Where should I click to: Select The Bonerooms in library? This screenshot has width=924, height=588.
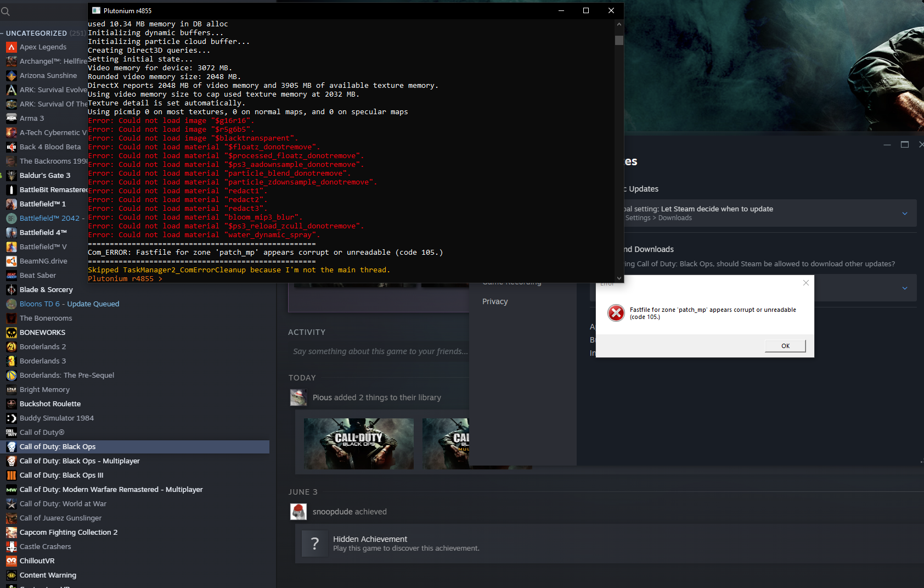135,318
